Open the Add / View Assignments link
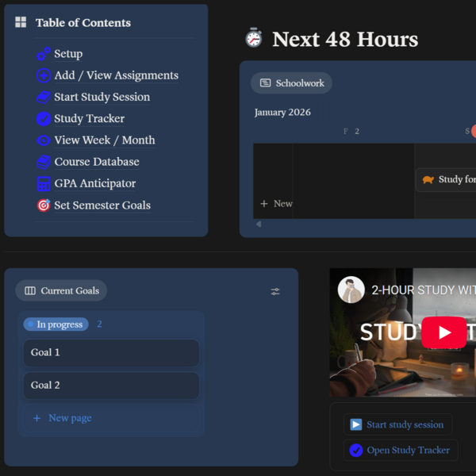 tap(117, 75)
